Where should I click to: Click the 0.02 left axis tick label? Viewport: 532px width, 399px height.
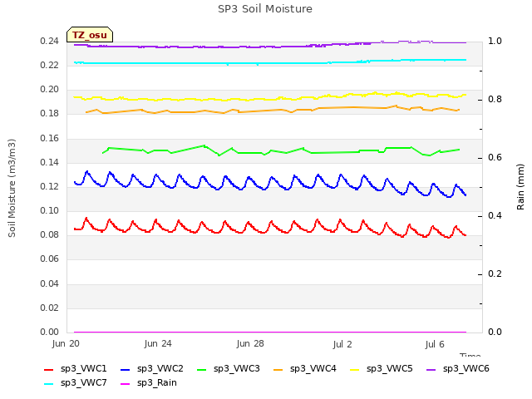click(x=50, y=308)
